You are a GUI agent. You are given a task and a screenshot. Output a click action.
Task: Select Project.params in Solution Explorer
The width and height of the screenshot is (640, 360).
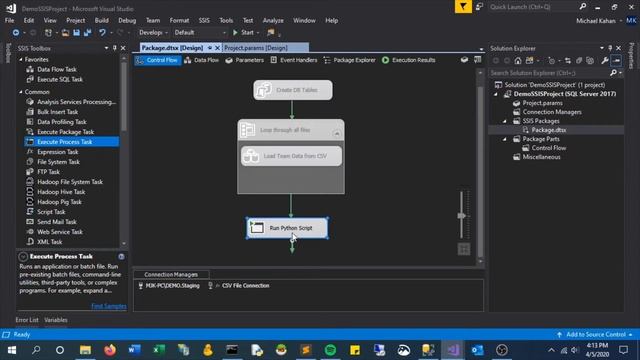[542, 103]
